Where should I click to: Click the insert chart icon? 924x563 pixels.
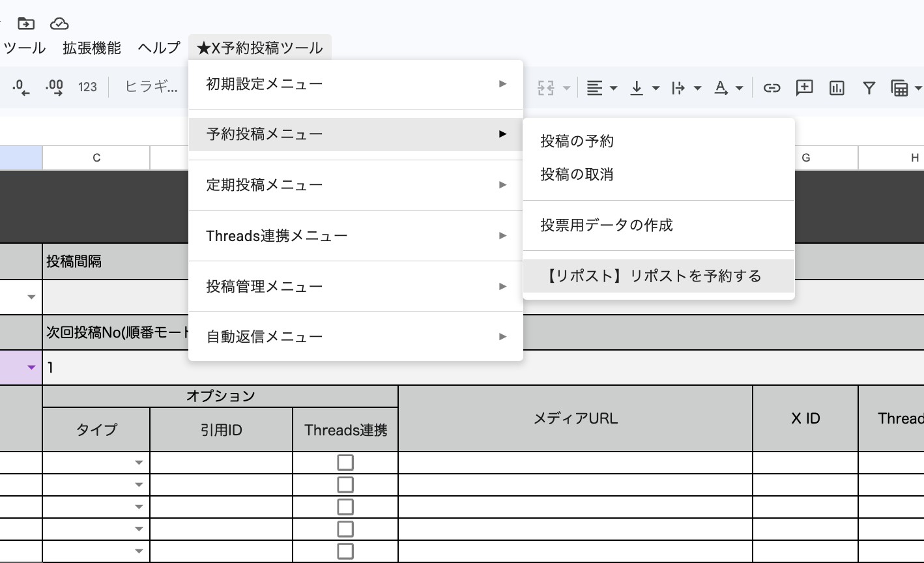(x=837, y=87)
